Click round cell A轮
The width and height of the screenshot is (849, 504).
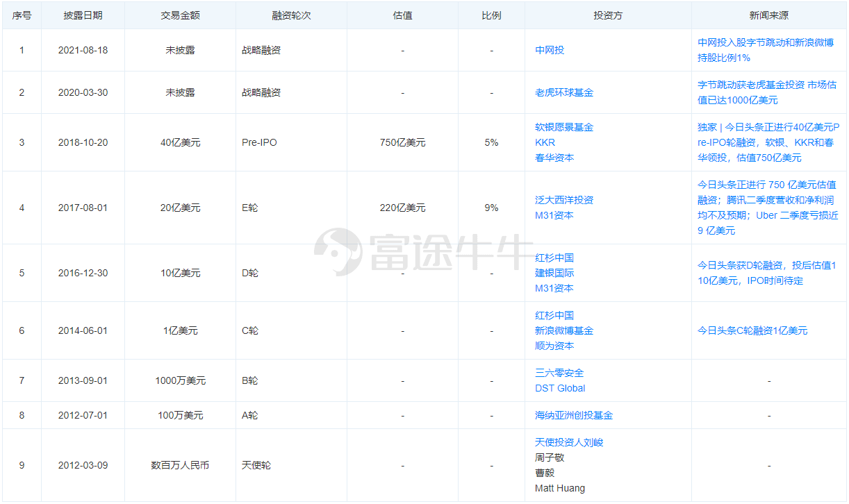[x=249, y=415]
